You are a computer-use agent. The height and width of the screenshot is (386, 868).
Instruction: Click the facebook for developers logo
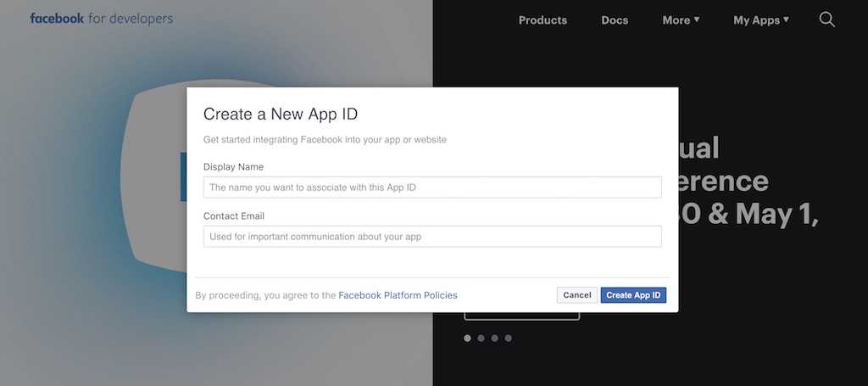click(x=102, y=19)
